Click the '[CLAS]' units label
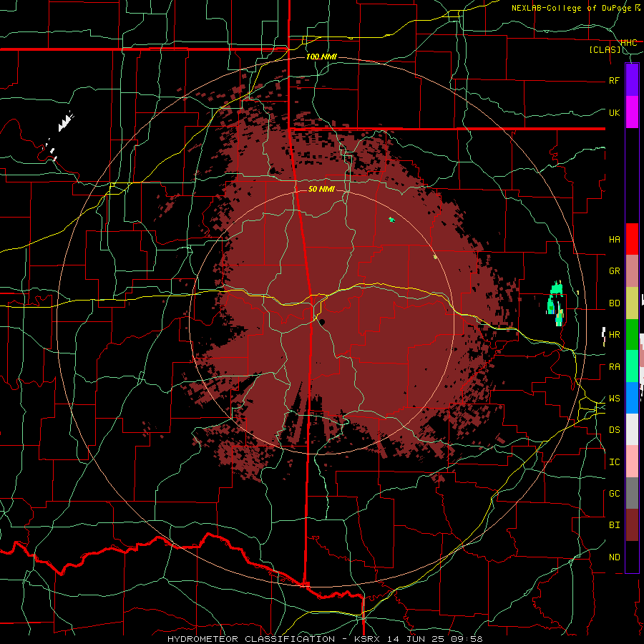644x644 pixels. click(605, 50)
